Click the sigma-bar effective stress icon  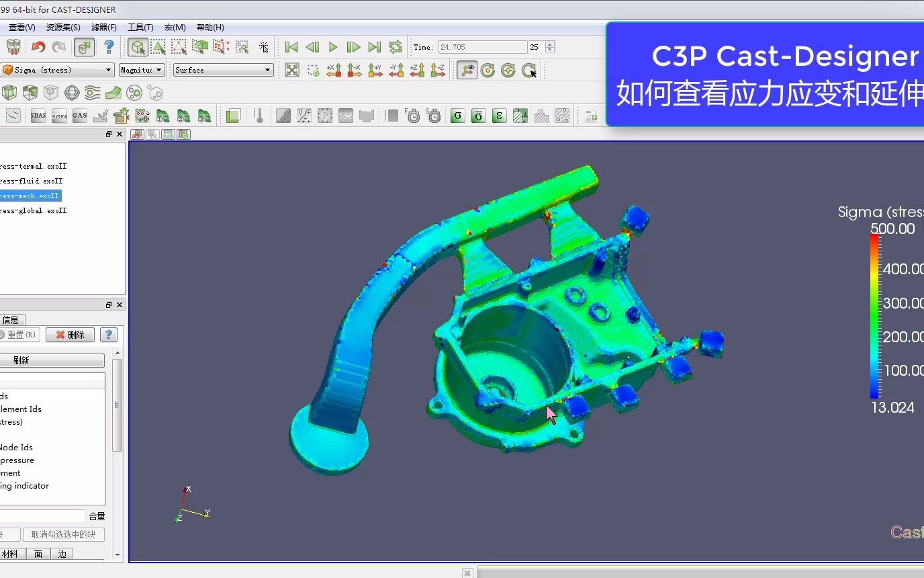pos(478,116)
